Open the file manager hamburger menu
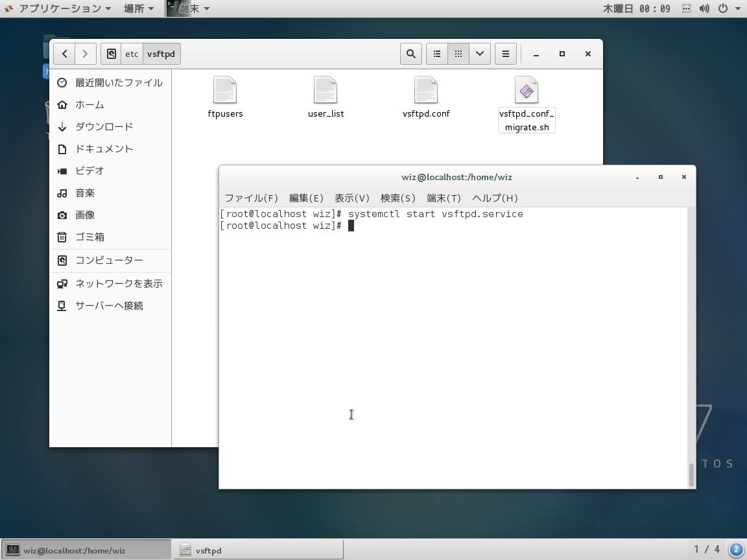 tap(506, 54)
